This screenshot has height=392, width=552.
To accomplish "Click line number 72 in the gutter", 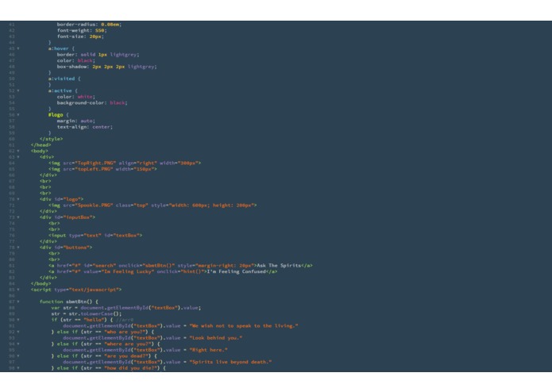I will pyautogui.click(x=12, y=211).
